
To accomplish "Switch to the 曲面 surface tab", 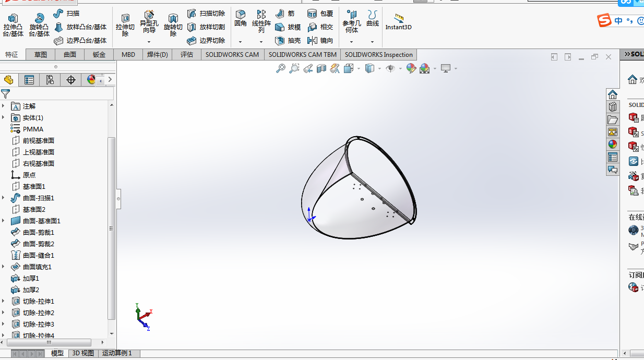I will 70,55.
